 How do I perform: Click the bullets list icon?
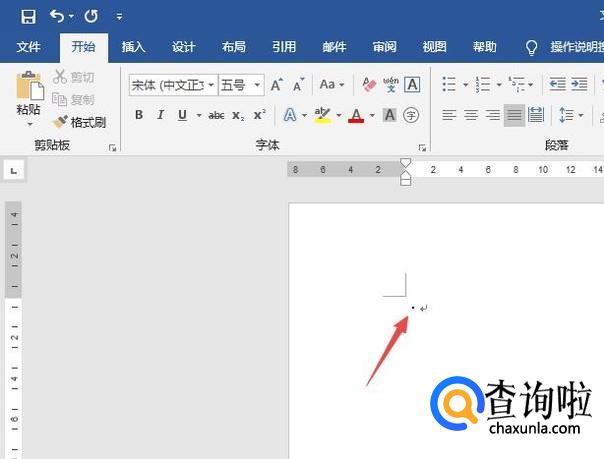tap(449, 84)
